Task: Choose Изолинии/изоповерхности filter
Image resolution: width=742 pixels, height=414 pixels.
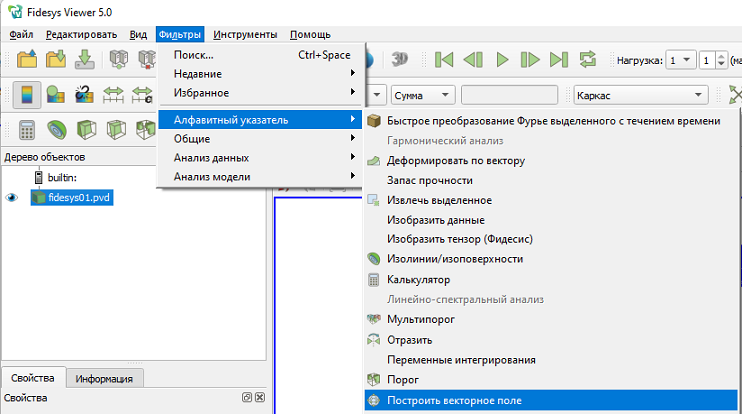Action: 551,259
